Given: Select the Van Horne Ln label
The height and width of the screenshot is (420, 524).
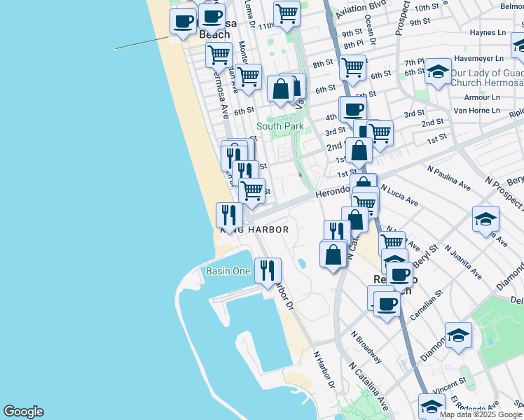Looking at the screenshot, I should 476,111.
